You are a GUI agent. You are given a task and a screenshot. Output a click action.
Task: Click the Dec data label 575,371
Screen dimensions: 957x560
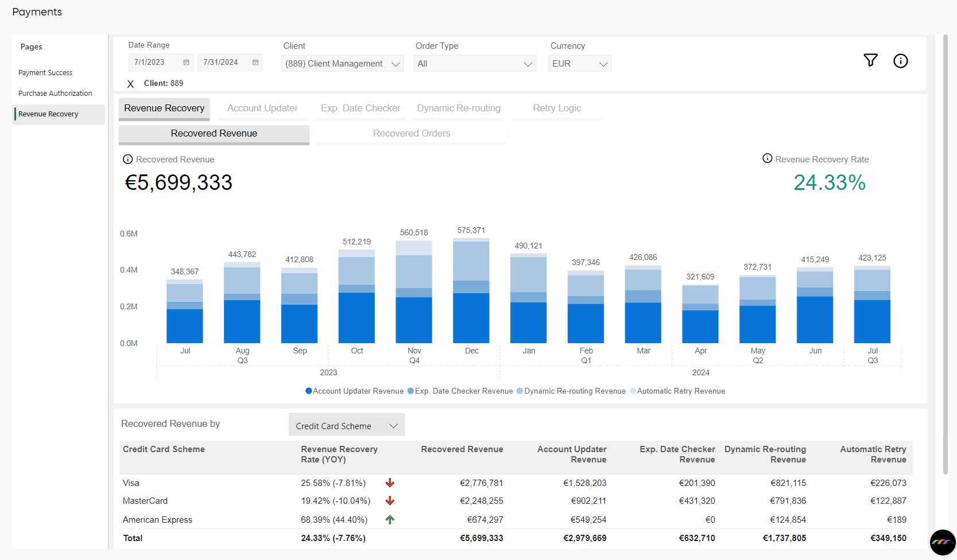click(x=471, y=230)
